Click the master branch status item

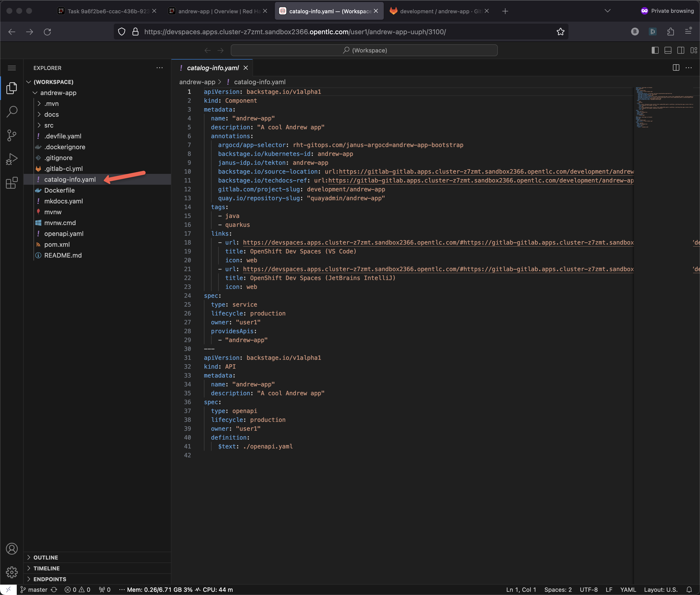click(x=34, y=590)
